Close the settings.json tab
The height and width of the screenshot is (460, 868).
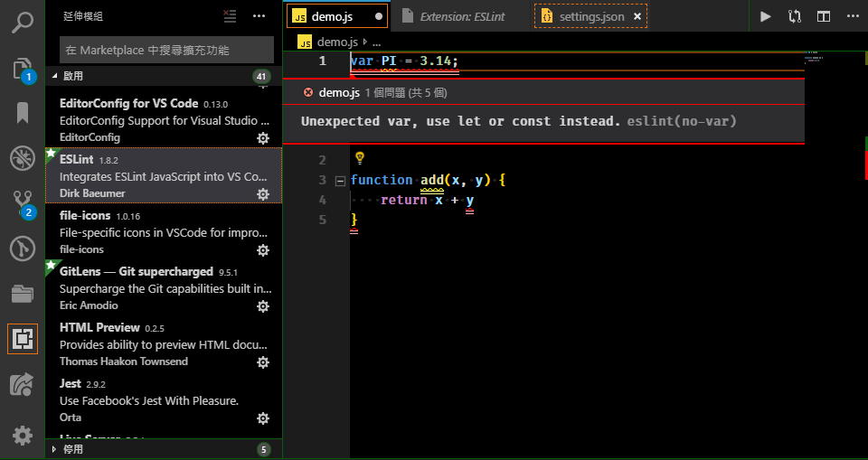[x=637, y=16]
